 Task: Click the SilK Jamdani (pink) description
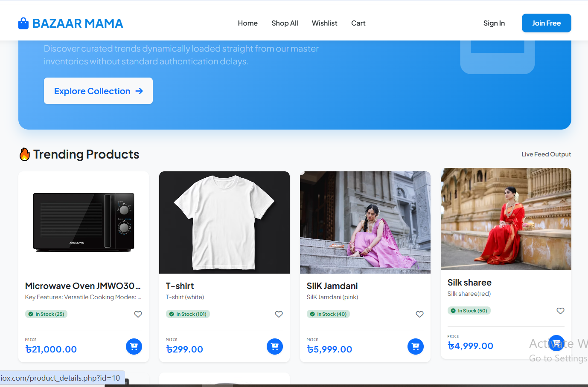click(332, 297)
